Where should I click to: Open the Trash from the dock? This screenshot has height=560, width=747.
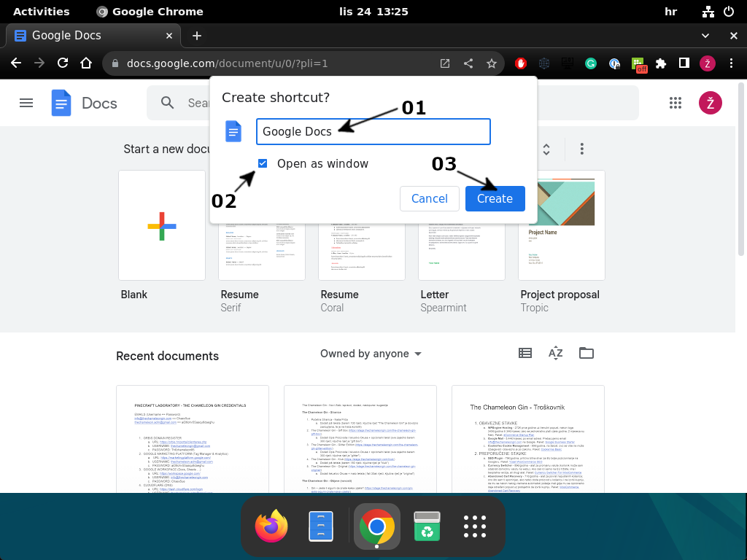427,526
